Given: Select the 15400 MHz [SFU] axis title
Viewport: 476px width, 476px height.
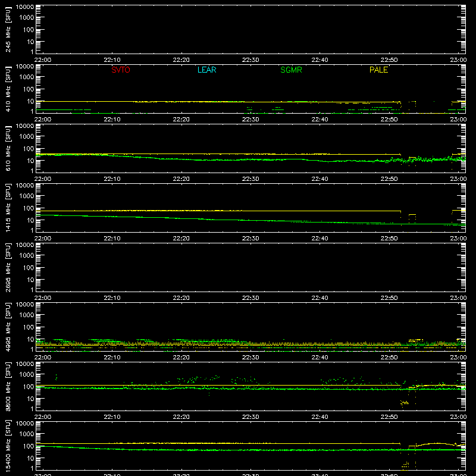Looking at the screenshot, I should point(8,446).
